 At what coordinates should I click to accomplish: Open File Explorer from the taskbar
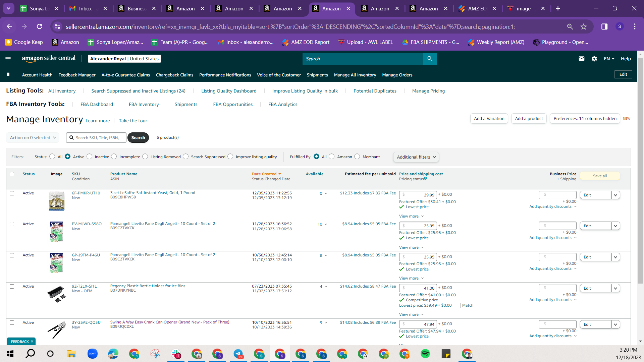tap(71, 354)
